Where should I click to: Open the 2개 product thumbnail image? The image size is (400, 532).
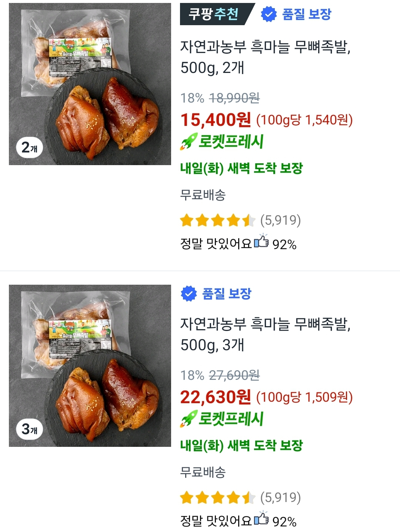click(x=90, y=84)
